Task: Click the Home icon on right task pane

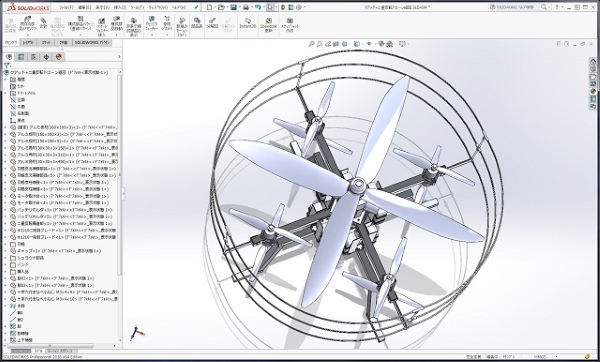Action: click(x=593, y=61)
